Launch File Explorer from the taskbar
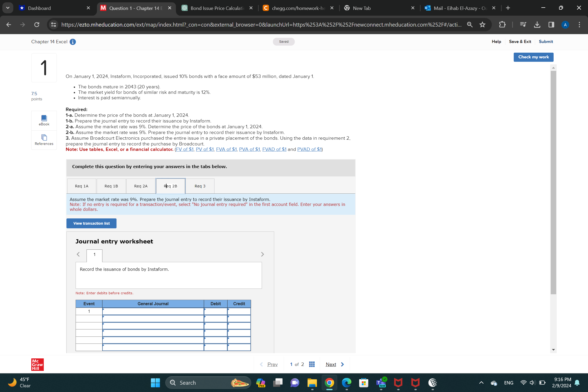Image resolution: width=588 pixels, height=392 pixels. [312, 383]
